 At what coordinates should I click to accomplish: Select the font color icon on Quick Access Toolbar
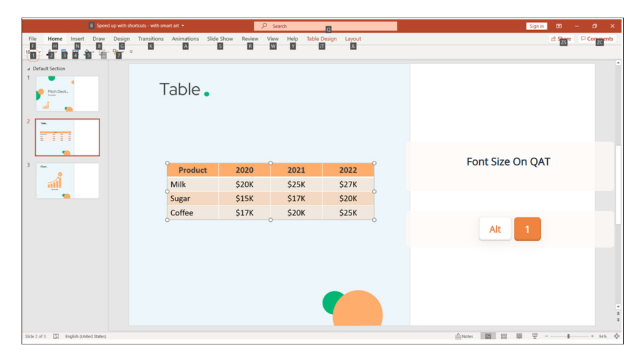(50, 52)
